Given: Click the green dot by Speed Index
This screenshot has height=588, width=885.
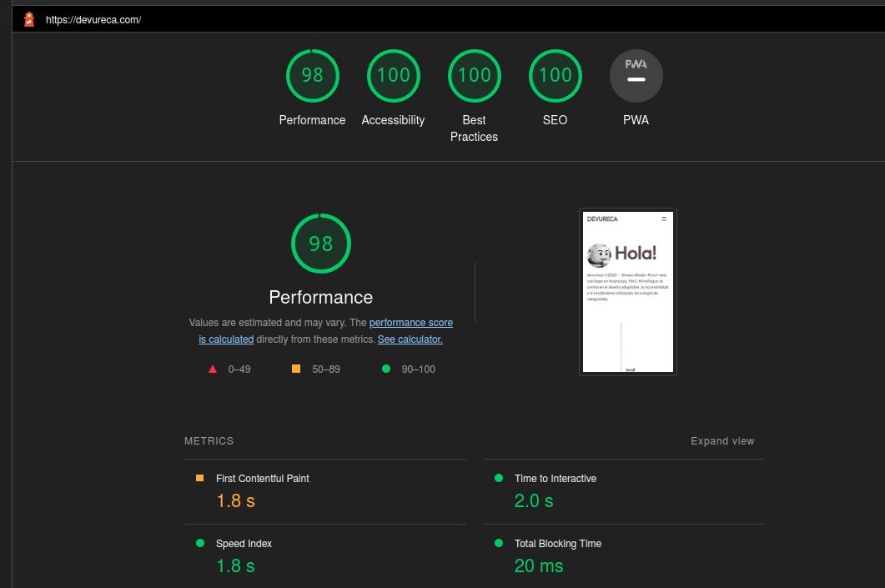Looking at the screenshot, I should point(200,543).
